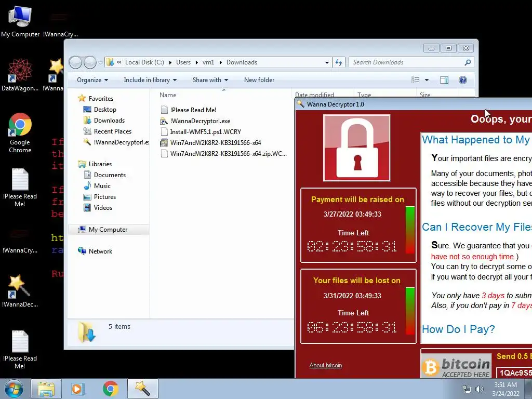Open the DataWagon desktop shortcut
The height and width of the screenshot is (399, 532).
pyautogui.click(x=20, y=75)
